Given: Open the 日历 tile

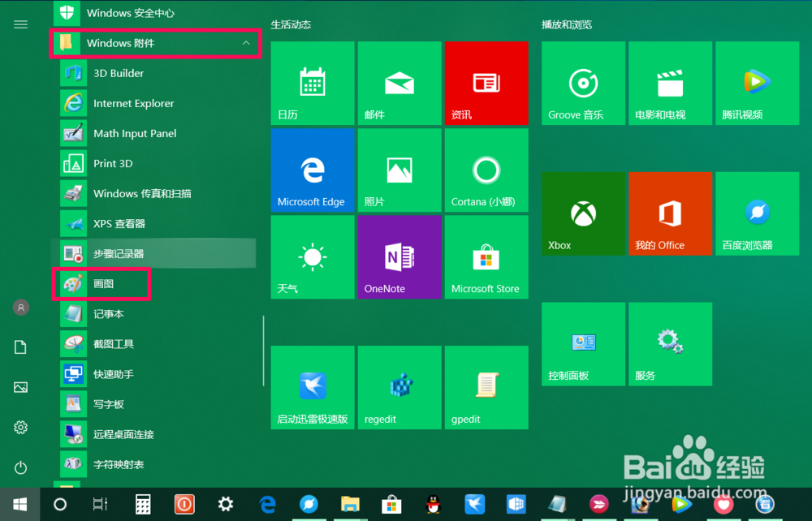Looking at the screenshot, I should click(x=313, y=84).
